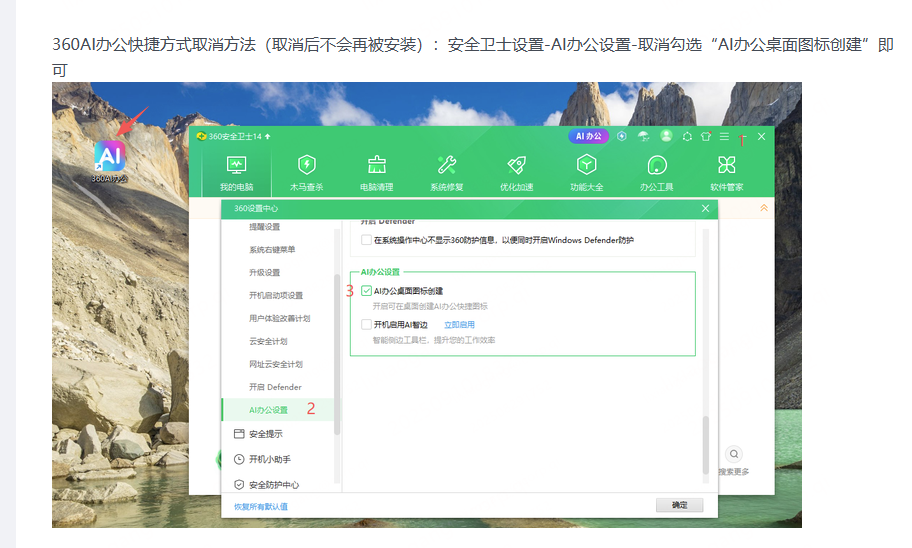The height and width of the screenshot is (548, 912).
Task: Collapse the orange double-chevron banner arrow
Action: tap(764, 208)
